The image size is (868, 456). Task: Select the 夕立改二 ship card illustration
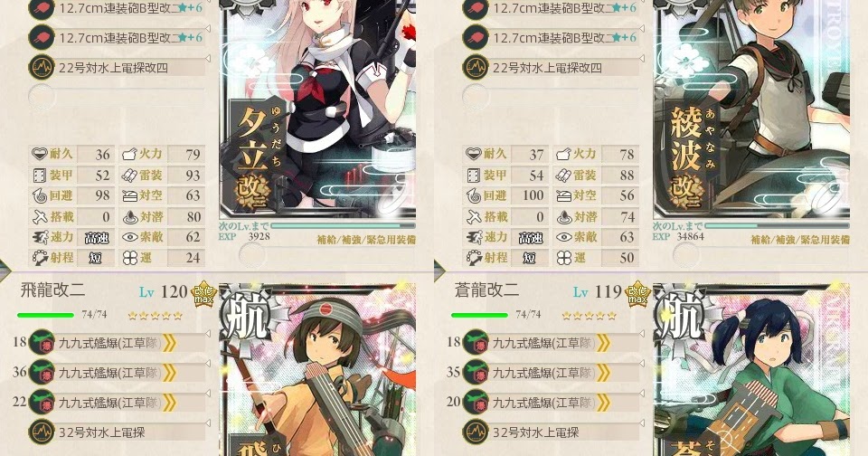317,108
